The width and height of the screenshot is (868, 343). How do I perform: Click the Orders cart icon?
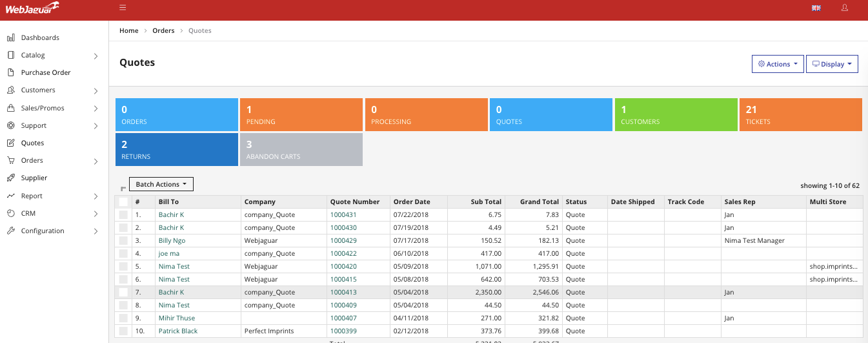[10, 160]
